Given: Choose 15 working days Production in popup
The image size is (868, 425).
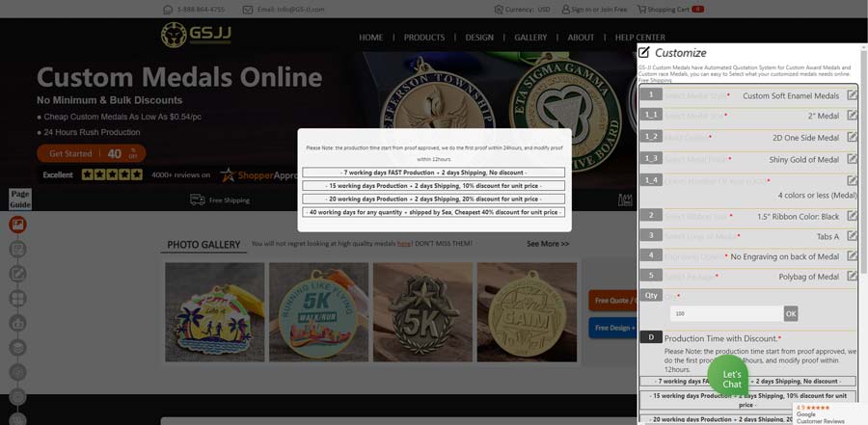Looking at the screenshot, I should (x=433, y=186).
